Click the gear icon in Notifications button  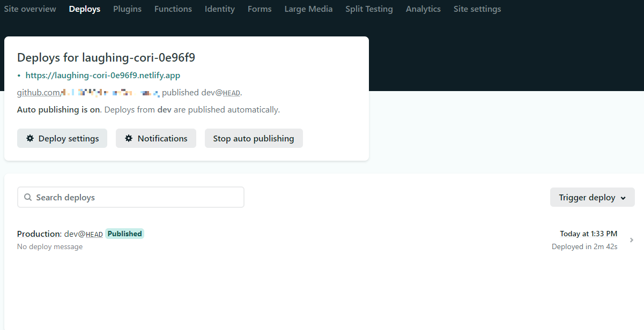tap(129, 138)
